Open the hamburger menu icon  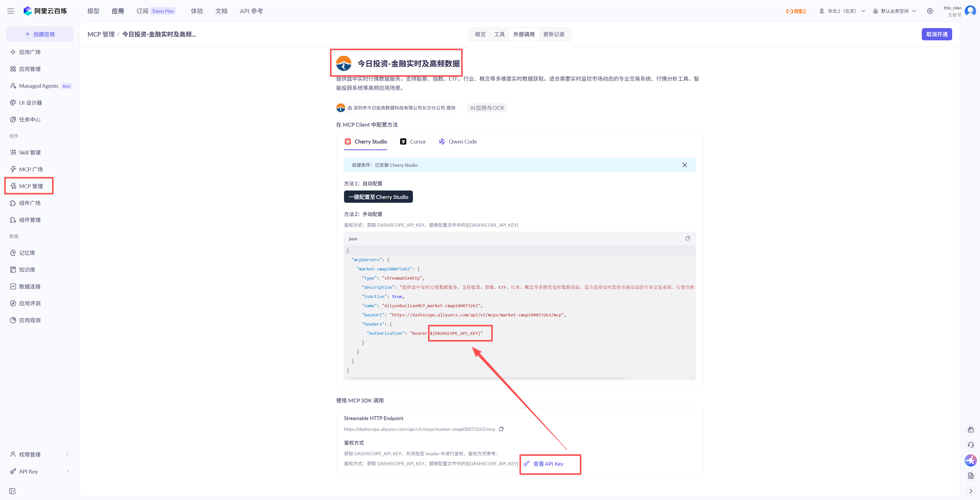(11, 11)
